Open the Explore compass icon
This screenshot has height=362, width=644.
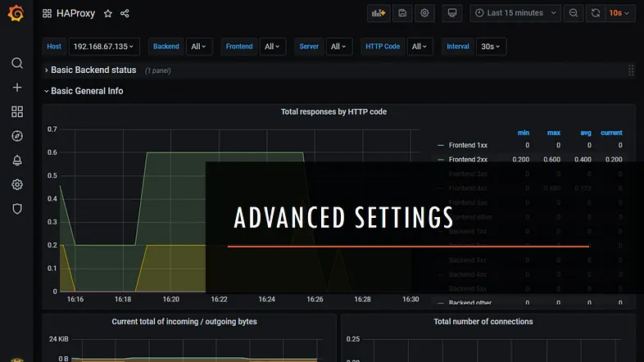[17, 136]
